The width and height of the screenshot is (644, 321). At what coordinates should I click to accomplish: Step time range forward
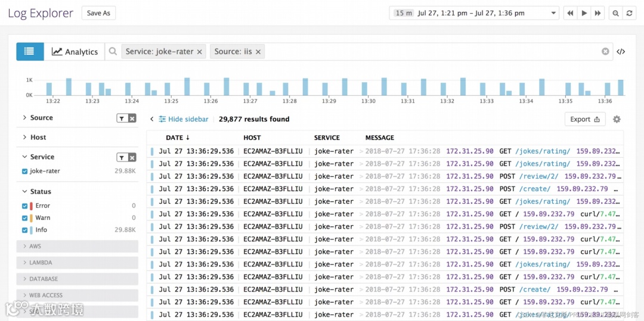pyautogui.click(x=597, y=13)
